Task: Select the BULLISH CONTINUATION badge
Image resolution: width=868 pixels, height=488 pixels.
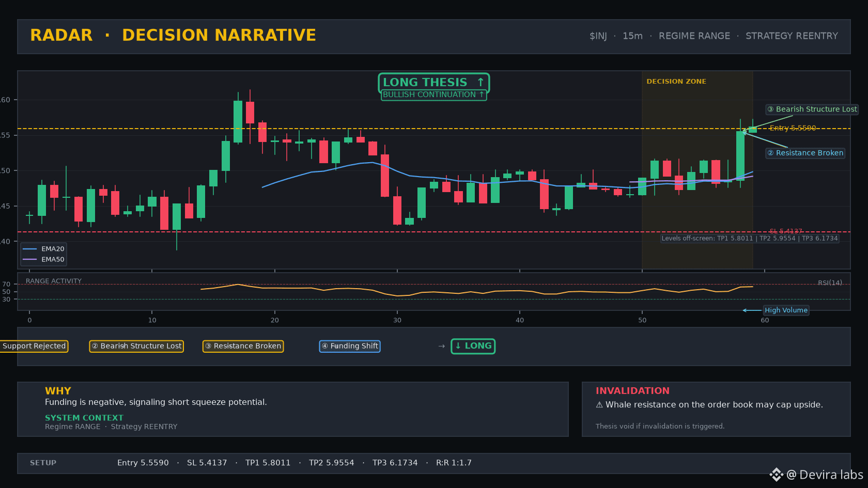Action: (433, 95)
